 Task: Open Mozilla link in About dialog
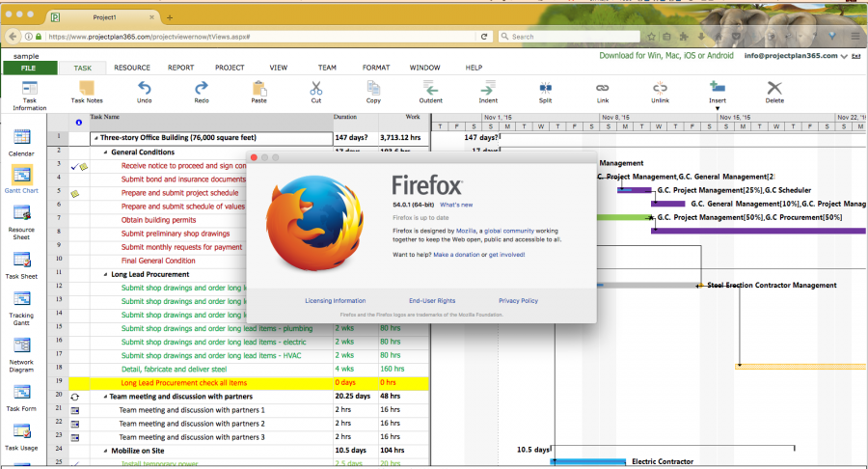point(466,231)
